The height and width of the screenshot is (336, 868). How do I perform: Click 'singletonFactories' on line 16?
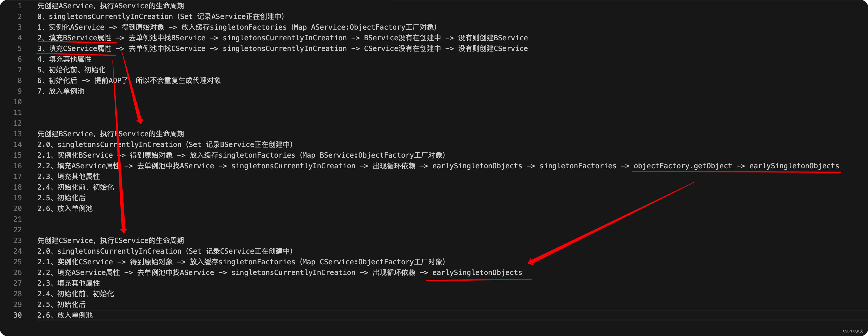tap(577, 166)
